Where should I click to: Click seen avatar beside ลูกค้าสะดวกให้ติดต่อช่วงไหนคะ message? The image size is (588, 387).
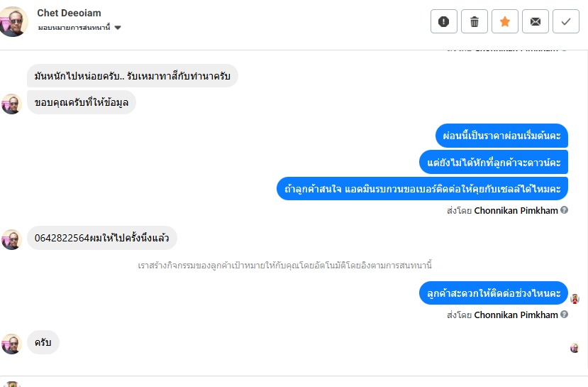(575, 299)
